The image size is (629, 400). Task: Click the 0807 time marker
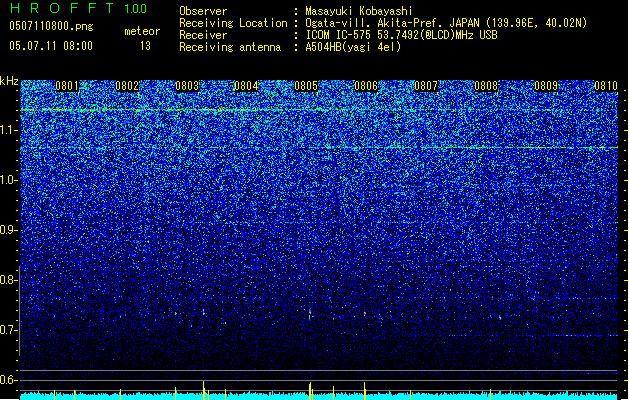coord(426,86)
